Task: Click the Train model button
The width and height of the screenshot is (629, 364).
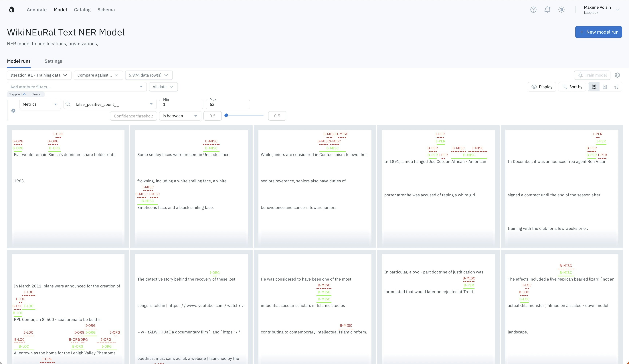Action: tap(592, 75)
